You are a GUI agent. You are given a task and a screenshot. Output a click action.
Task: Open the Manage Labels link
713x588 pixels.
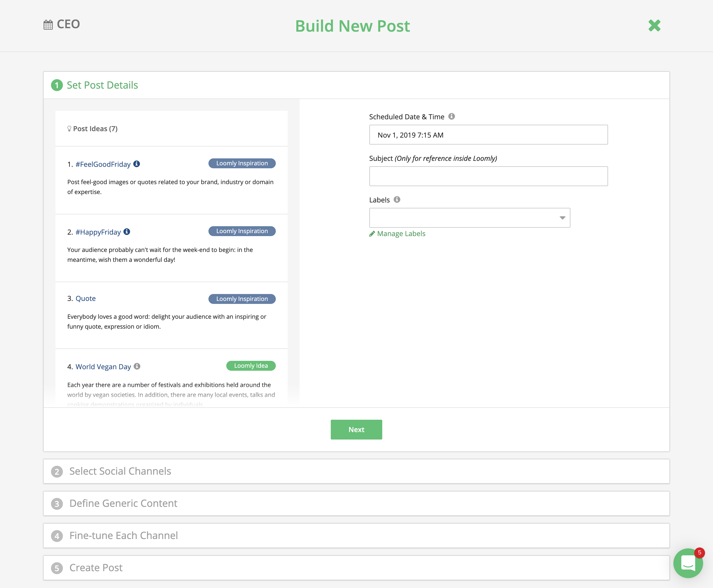pos(401,234)
